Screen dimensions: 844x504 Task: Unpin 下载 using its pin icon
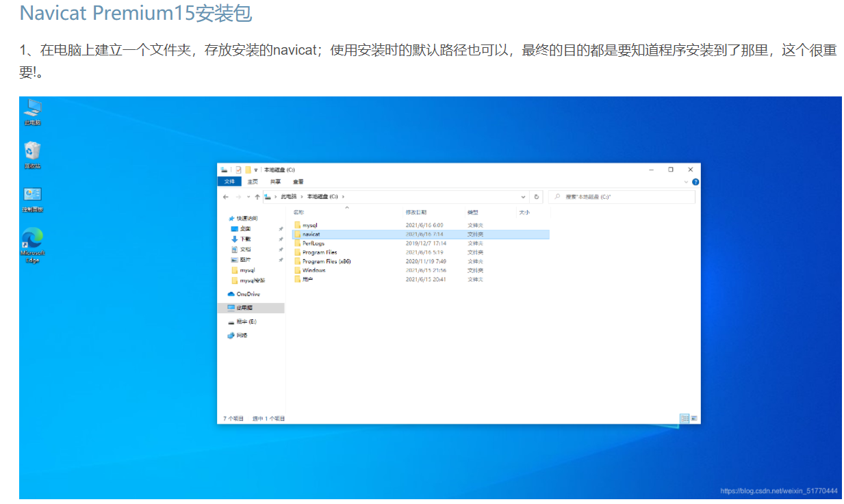coord(281,239)
